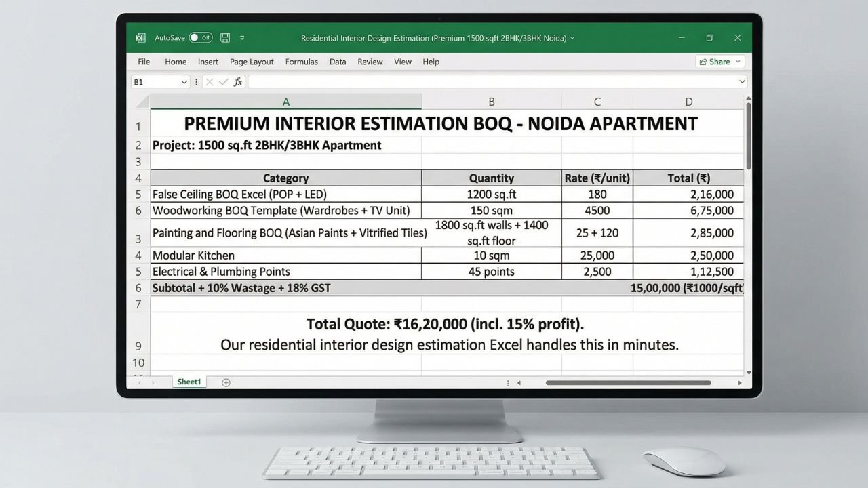The image size is (868, 488).
Task: Open the Help tab
Action: [x=431, y=62]
